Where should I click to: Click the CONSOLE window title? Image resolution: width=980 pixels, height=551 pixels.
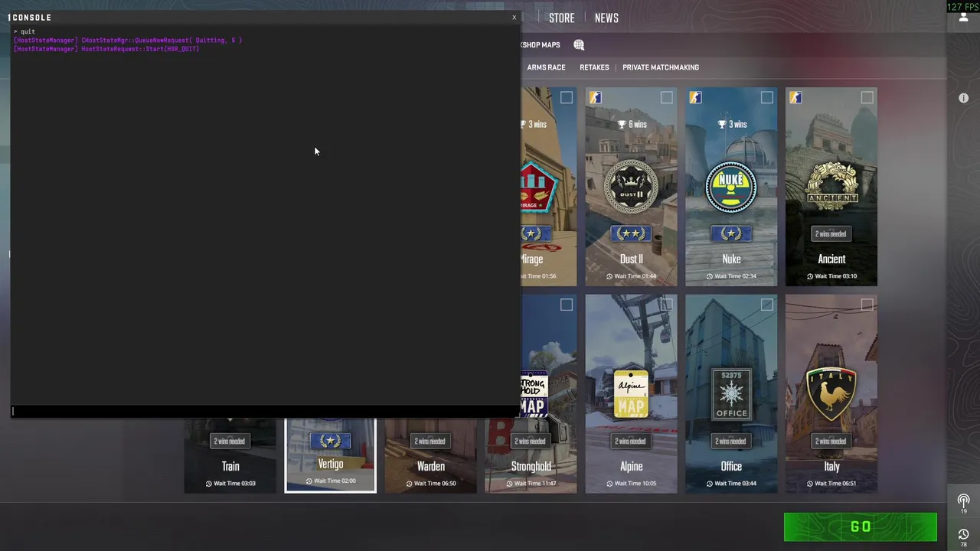tap(30, 18)
